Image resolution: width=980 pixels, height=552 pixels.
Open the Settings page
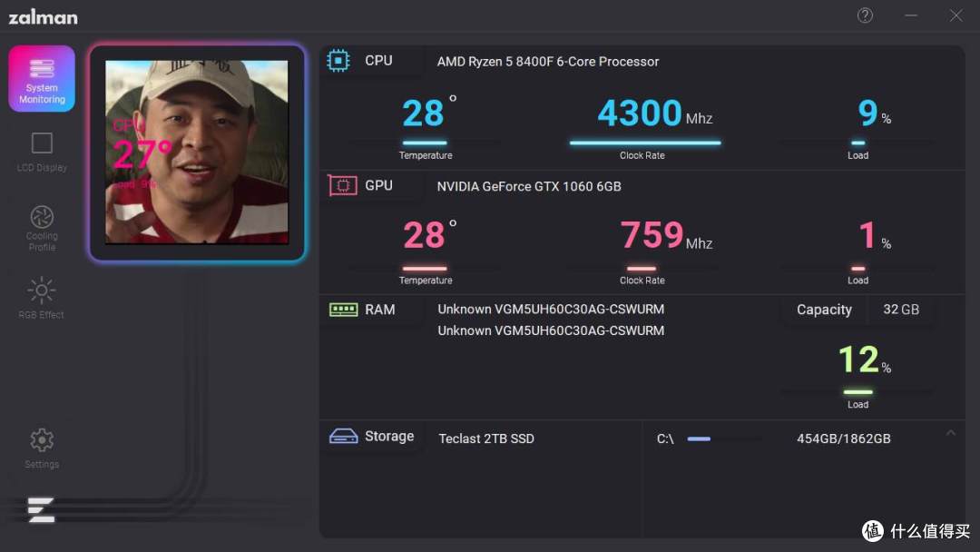click(x=42, y=448)
